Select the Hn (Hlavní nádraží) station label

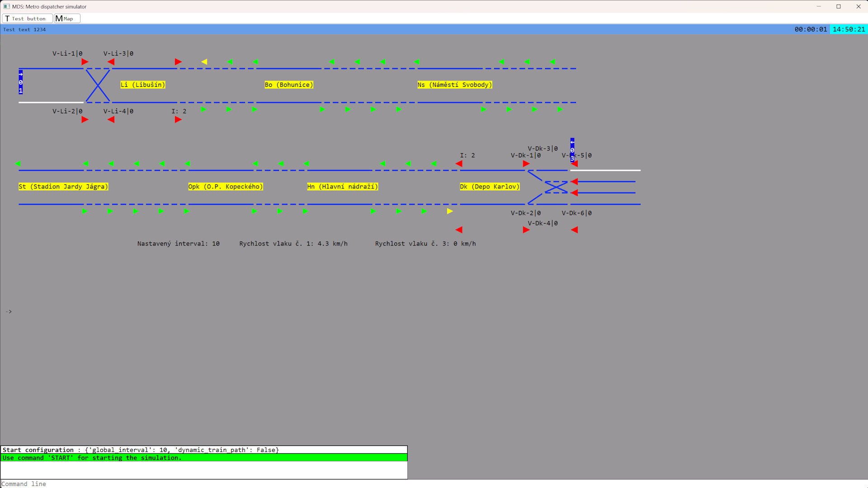342,186
